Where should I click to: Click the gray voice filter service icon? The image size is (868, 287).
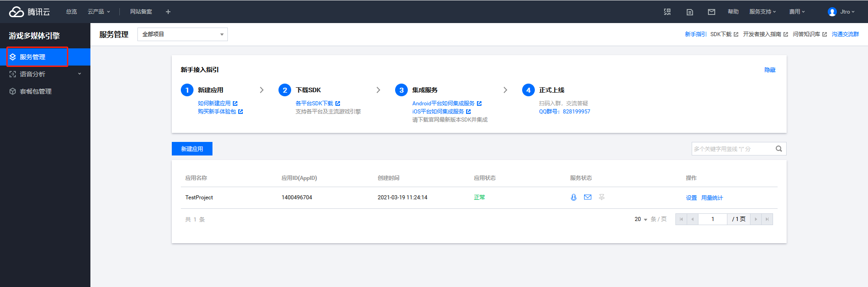coord(601,197)
